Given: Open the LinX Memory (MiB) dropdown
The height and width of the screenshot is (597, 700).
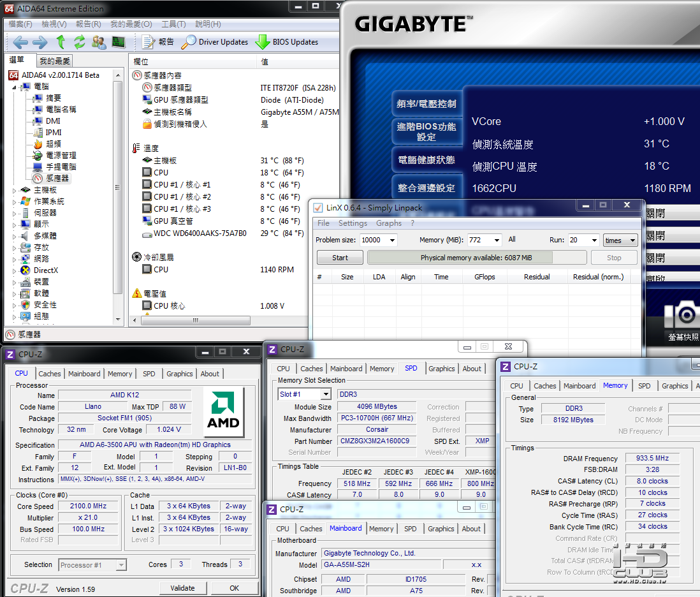Looking at the screenshot, I should (497, 240).
